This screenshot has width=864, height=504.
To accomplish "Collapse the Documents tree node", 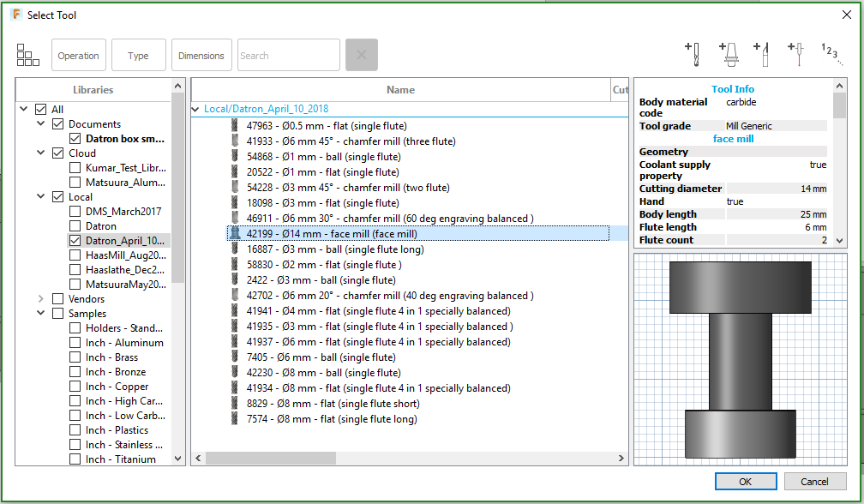I will click(x=41, y=123).
